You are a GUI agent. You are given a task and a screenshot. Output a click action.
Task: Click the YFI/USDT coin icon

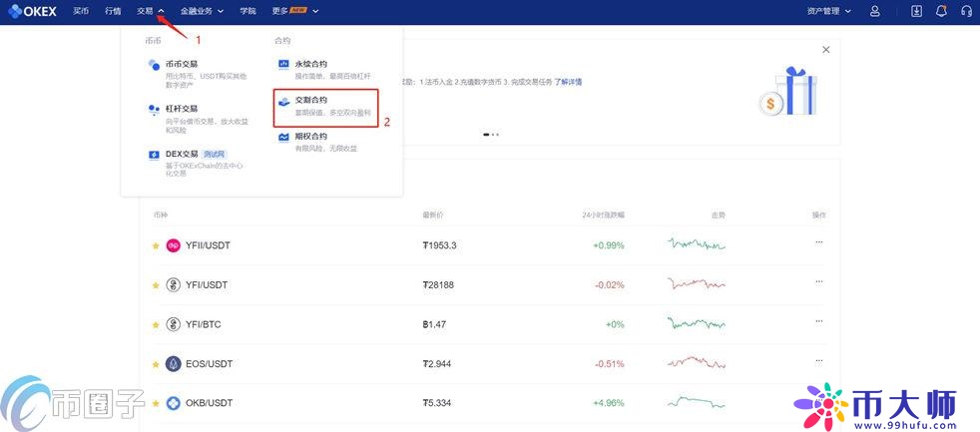[x=173, y=285]
